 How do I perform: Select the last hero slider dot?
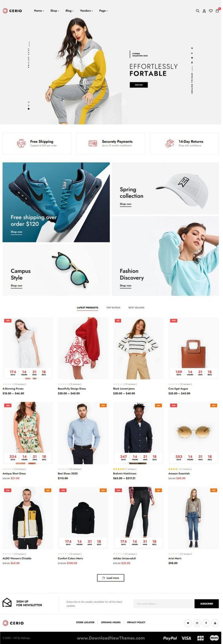[x=29, y=110]
